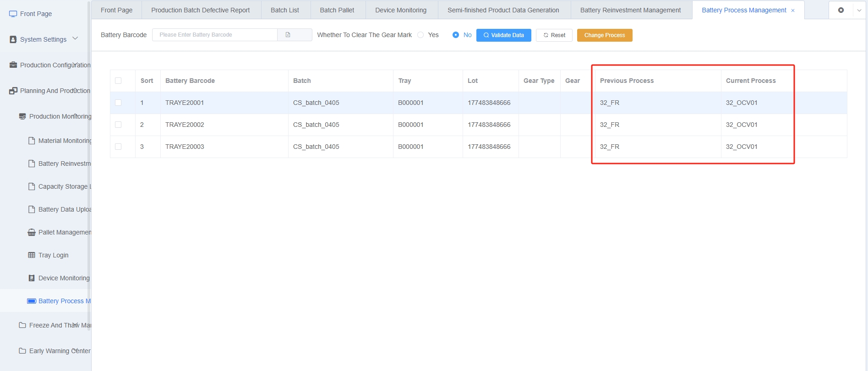Tick the checkbox for TRAYE20002 row
Screen dimensions: 868x371
(118, 125)
